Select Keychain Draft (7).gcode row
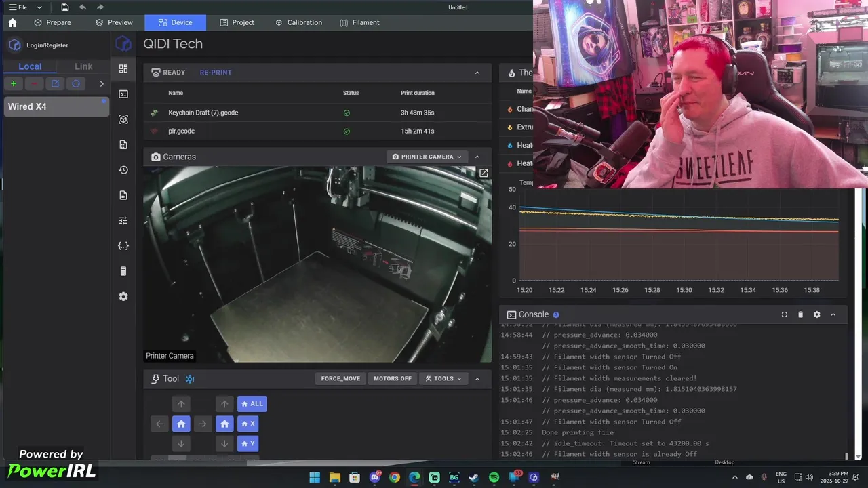Viewport: 868px width, 488px height. click(317, 113)
